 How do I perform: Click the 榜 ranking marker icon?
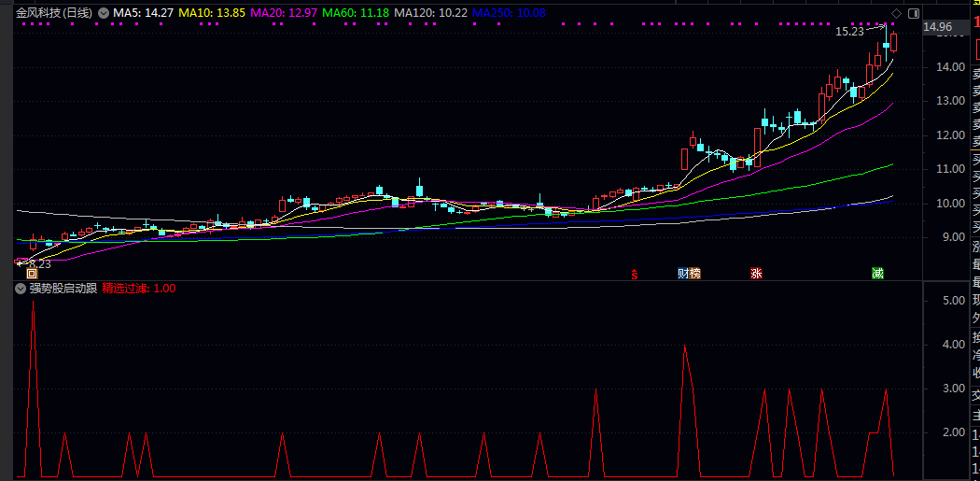[693, 274]
